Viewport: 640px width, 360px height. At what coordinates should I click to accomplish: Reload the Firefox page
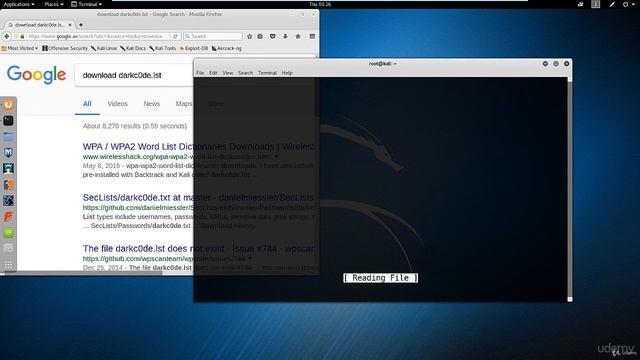[x=176, y=36]
